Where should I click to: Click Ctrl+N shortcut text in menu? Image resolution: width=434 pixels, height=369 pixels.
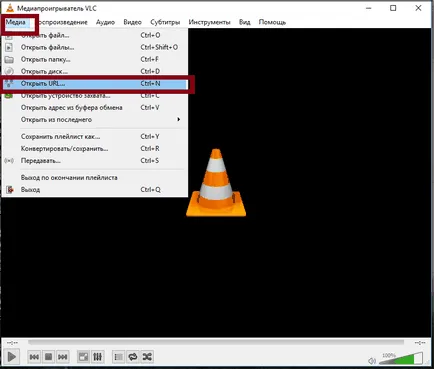click(150, 84)
